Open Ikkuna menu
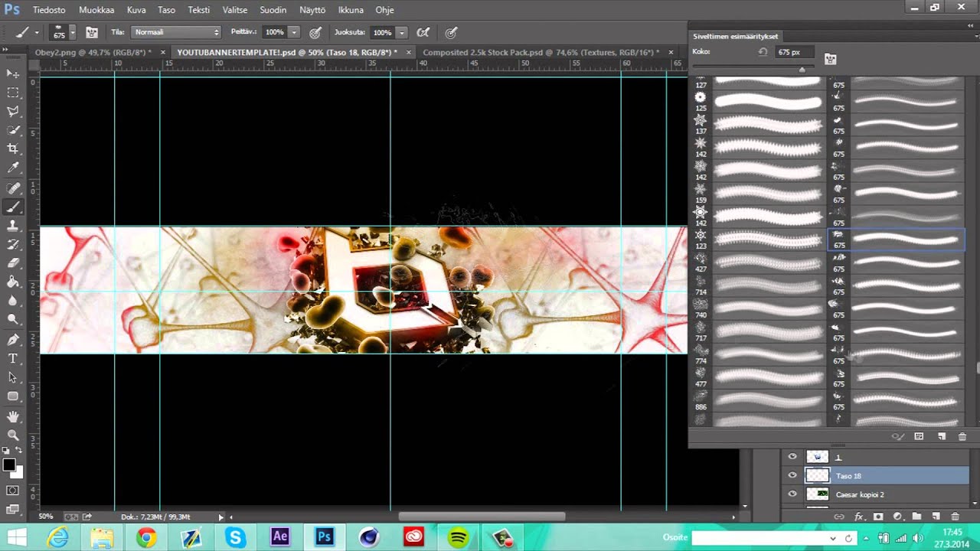The height and width of the screenshot is (551, 980). click(351, 10)
